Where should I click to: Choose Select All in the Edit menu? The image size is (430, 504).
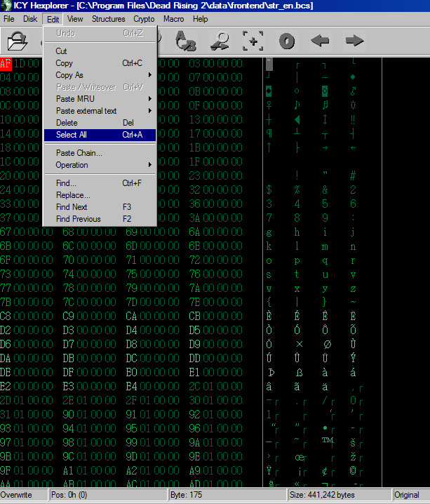pos(100,135)
